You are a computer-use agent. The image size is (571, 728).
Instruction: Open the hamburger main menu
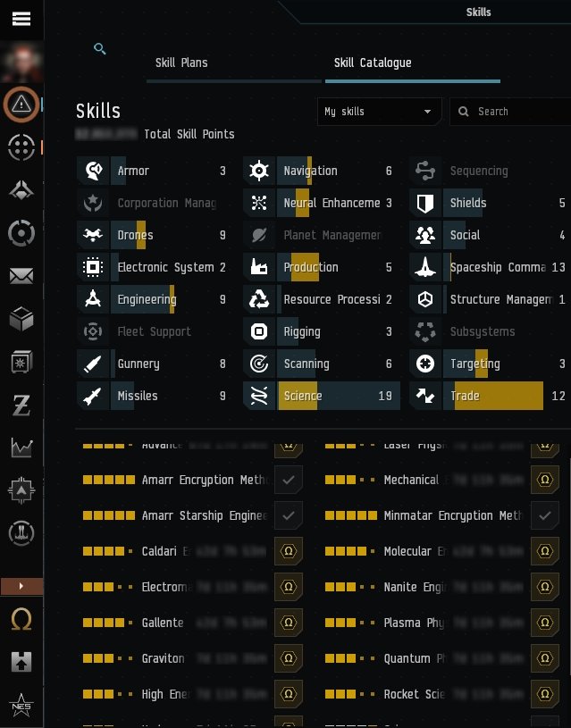[21, 19]
